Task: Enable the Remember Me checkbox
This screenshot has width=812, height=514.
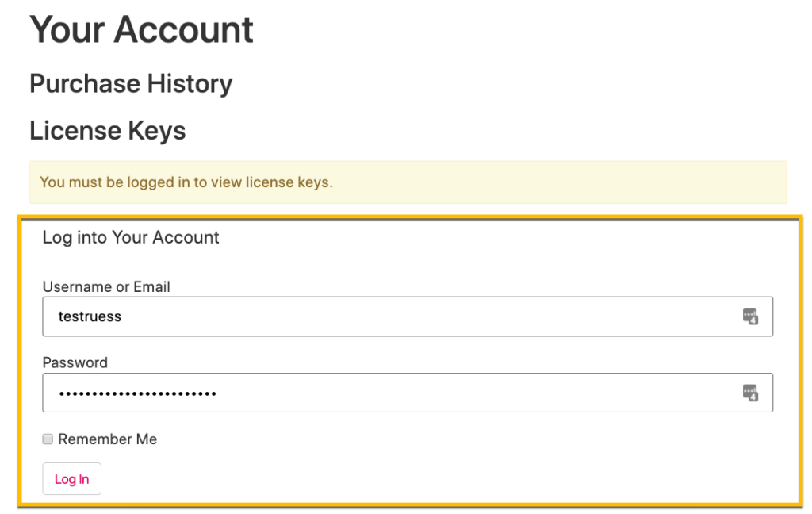Action: pyautogui.click(x=48, y=439)
